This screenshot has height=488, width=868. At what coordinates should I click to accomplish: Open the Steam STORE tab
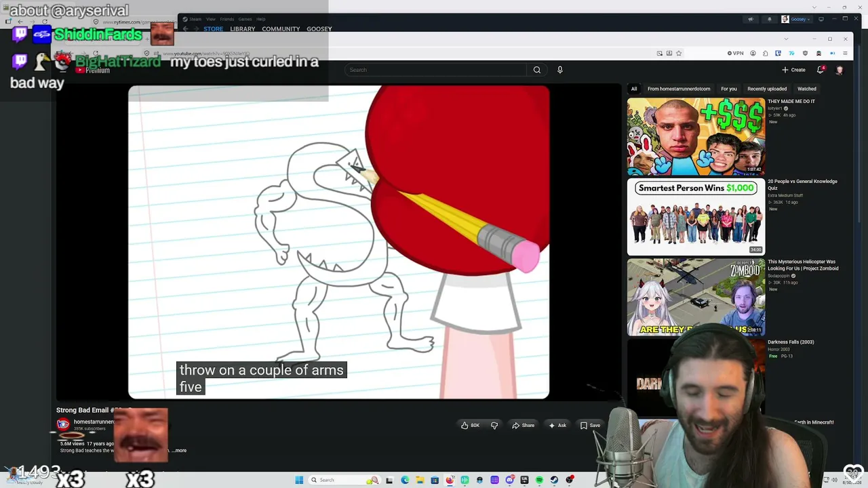click(213, 29)
